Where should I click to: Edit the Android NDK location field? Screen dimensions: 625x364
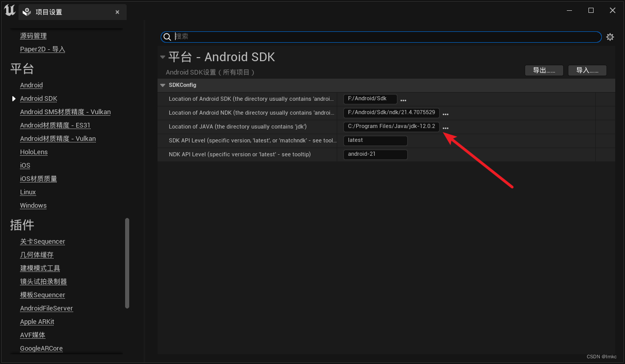tap(391, 113)
